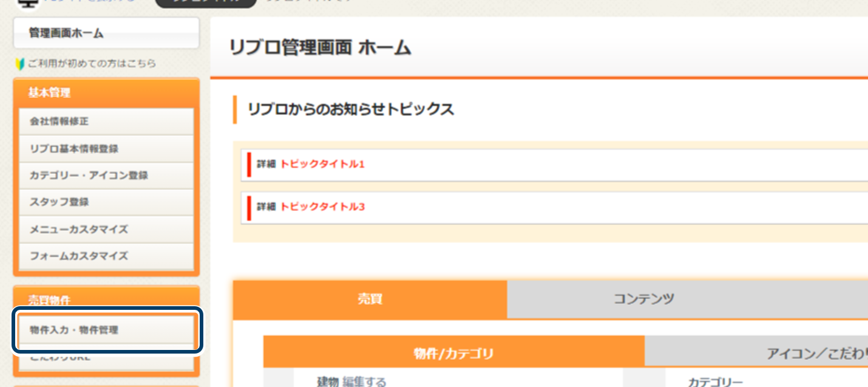This screenshot has width=868, height=387.
Task: Go to カテゴリー・アイコン登録
Action: [x=106, y=176]
